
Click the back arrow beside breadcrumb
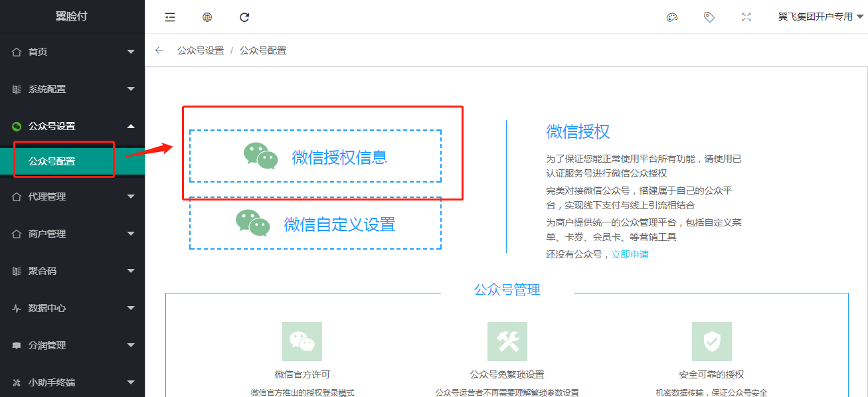(159, 50)
